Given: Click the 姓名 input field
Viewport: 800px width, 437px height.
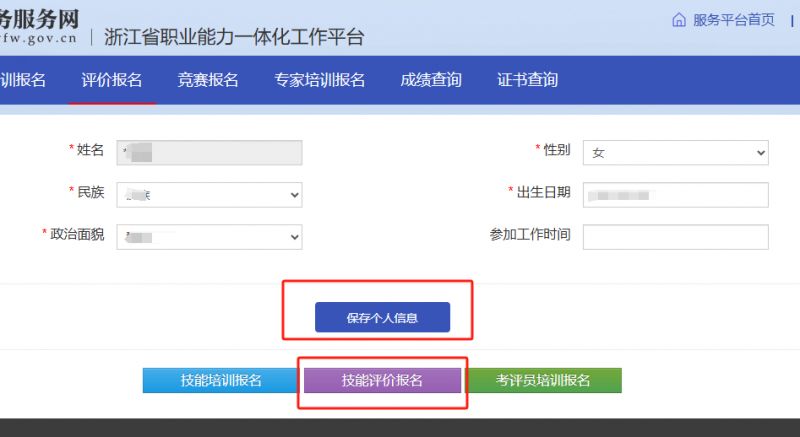Looking at the screenshot, I should tap(209, 152).
